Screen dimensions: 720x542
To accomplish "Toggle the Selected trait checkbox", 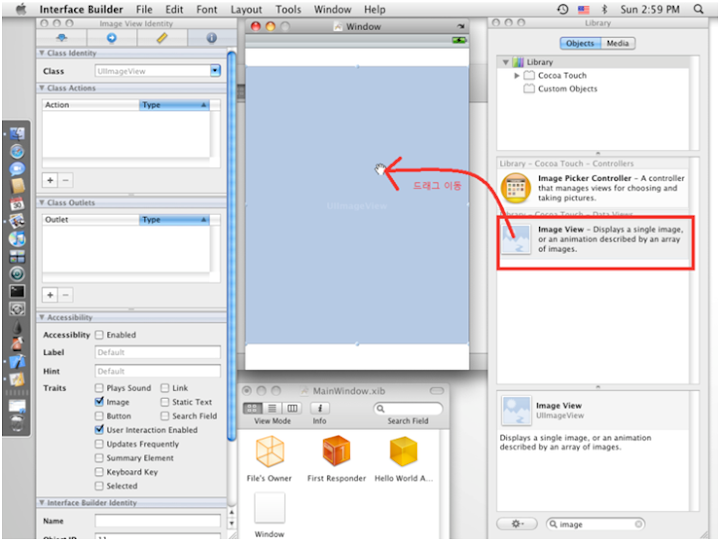I will (99, 486).
